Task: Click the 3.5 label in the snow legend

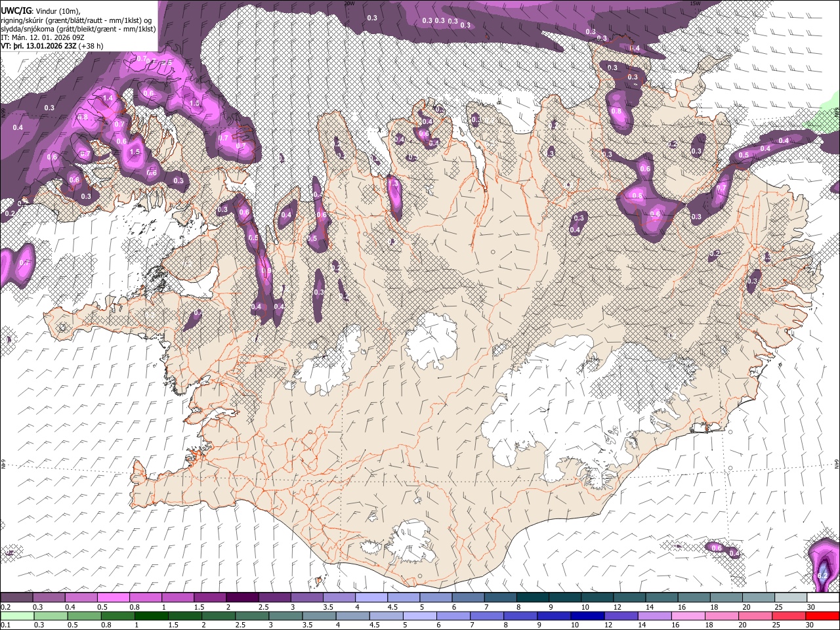Action: [x=328, y=607]
